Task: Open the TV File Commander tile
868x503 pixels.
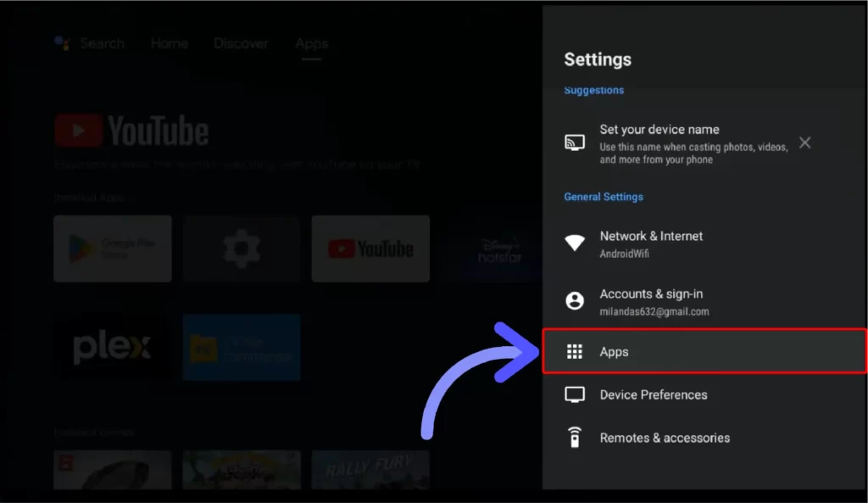Action: click(x=242, y=347)
